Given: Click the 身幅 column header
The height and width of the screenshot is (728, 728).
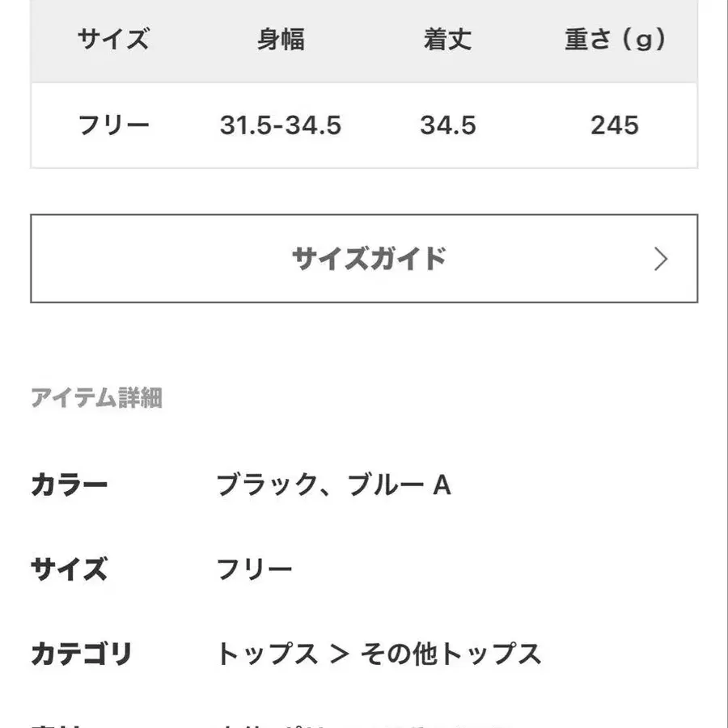Looking at the screenshot, I should pyautogui.click(x=281, y=40).
